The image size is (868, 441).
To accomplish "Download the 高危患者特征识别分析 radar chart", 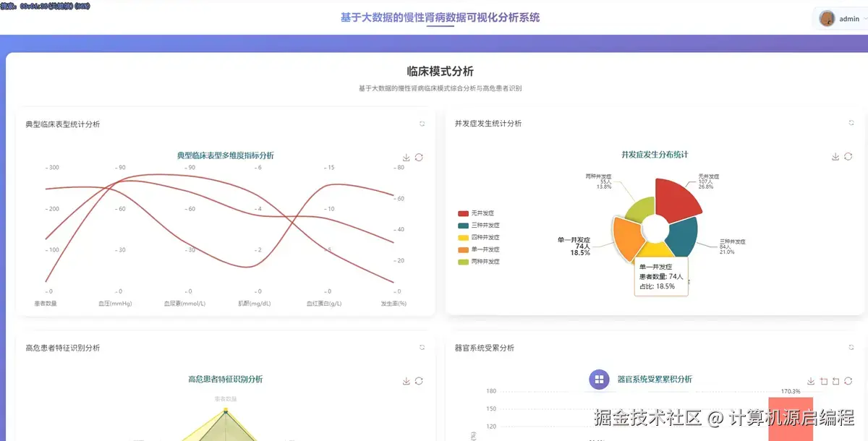I will pyautogui.click(x=407, y=381).
